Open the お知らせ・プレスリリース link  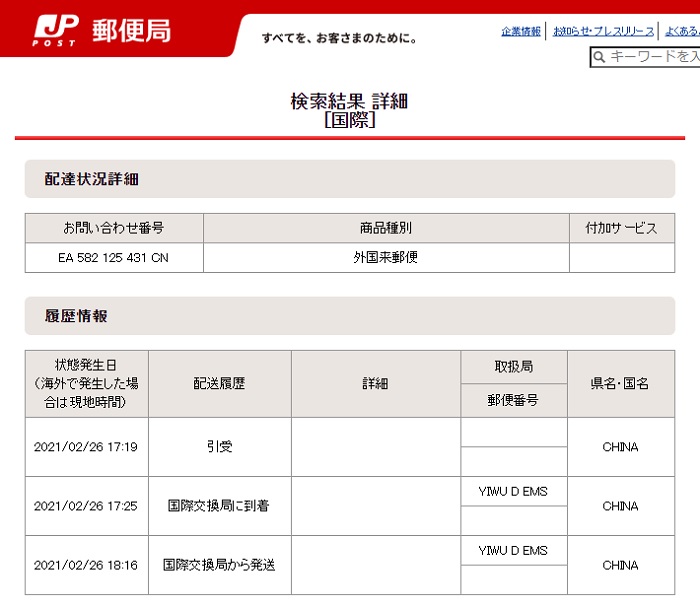coord(603,31)
